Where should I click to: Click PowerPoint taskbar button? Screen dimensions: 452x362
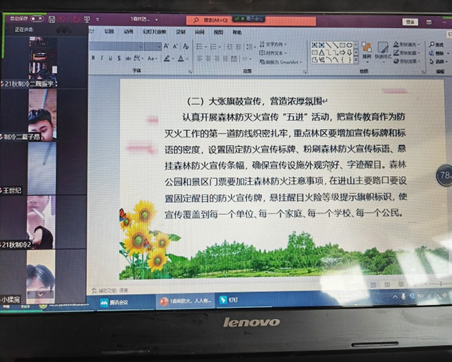coord(186,301)
